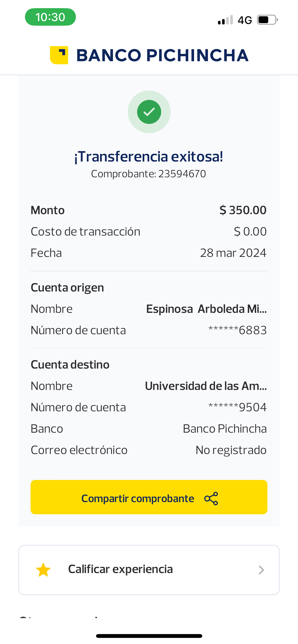Click the yellow Banco Pichincha logo
298x644 pixels.
coord(59,55)
